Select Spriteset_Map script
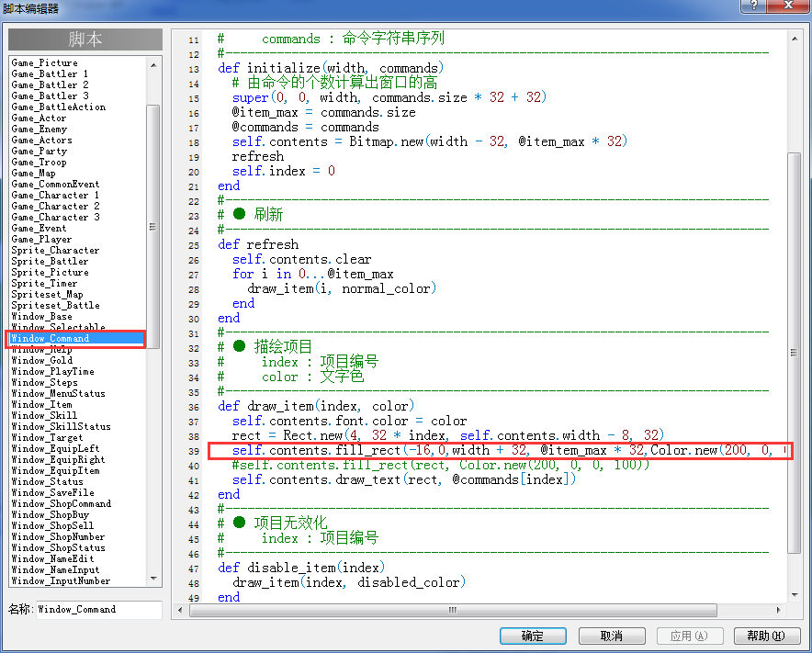Image resolution: width=812 pixels, height=653 pixels. pyautogui.click(x=47, y=294)
